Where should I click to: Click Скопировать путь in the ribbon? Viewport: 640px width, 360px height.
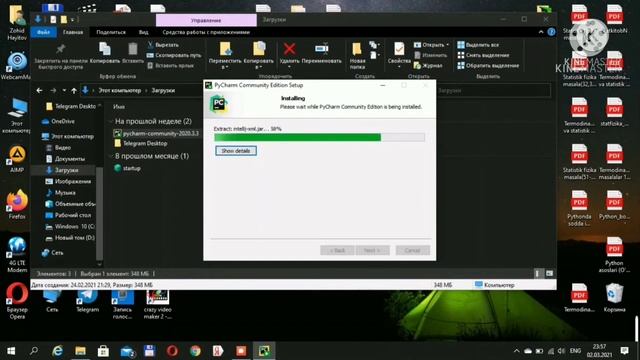click(174, 55)
